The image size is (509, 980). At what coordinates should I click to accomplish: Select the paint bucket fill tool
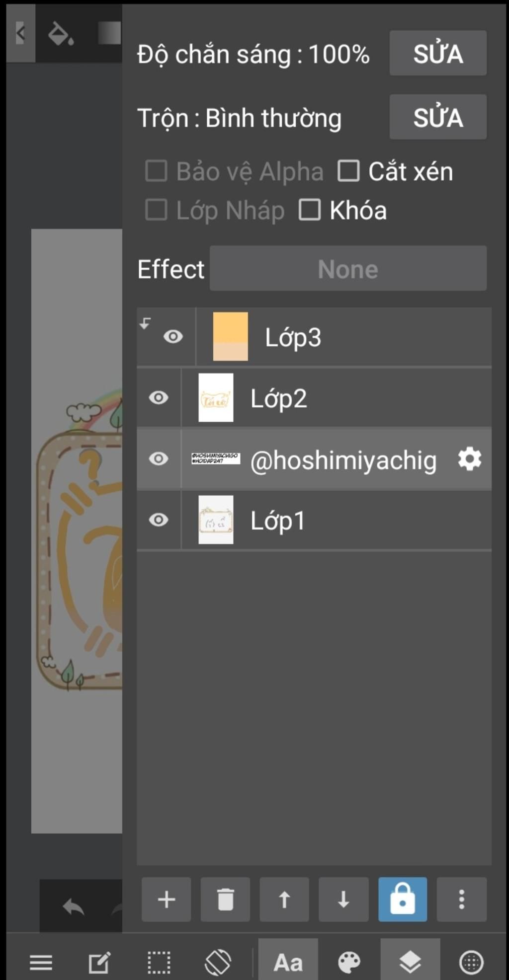coord(61,34)
